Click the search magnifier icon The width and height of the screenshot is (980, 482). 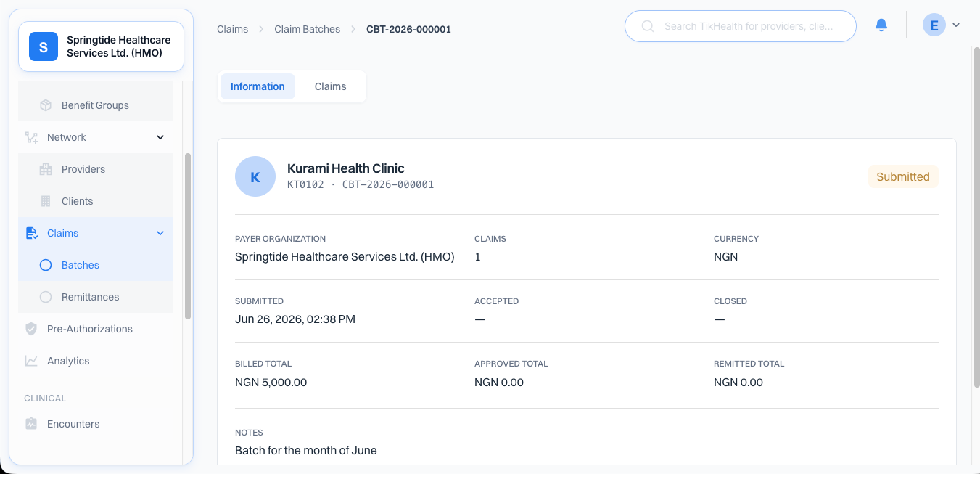(648, 26)
